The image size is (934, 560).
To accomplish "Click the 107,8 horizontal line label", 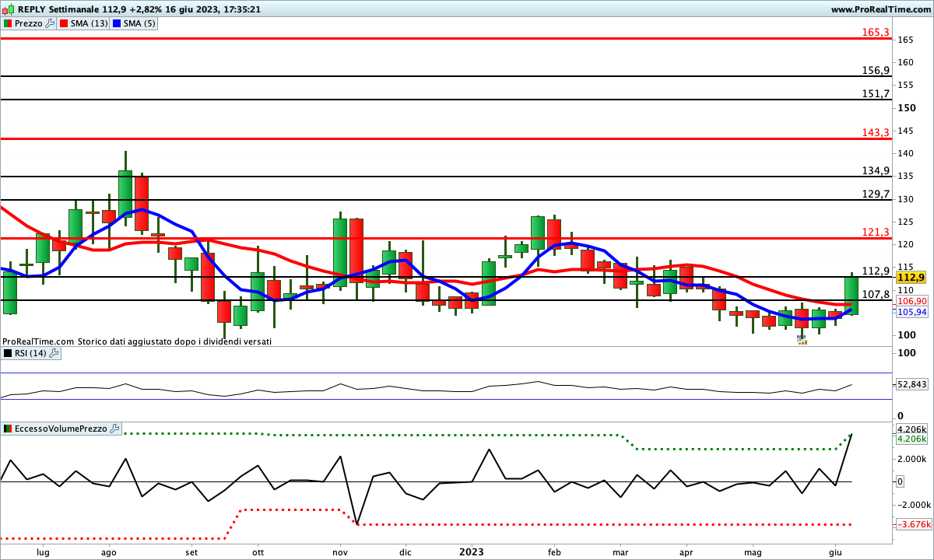I will pyautogui.click(x=876, y=294).
